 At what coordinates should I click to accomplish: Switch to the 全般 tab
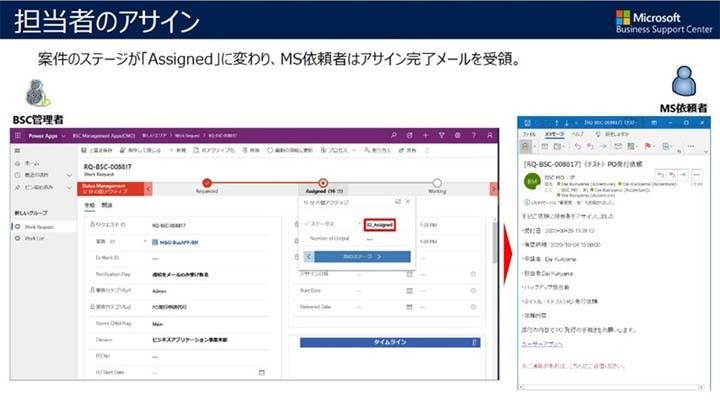tap(90, 205)
